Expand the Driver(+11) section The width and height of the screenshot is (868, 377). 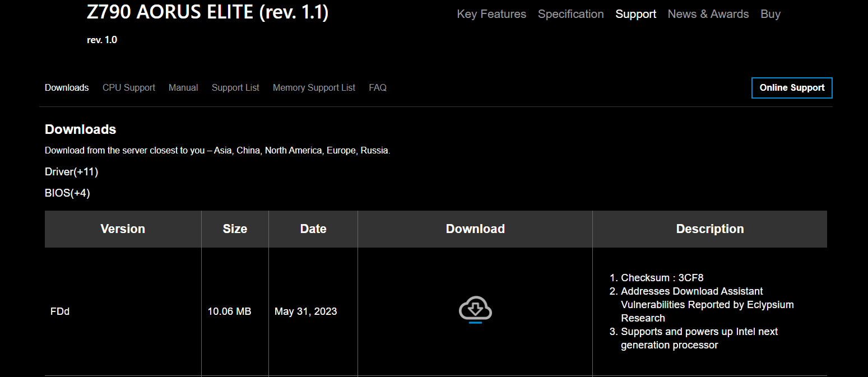(x=71, y=172)
